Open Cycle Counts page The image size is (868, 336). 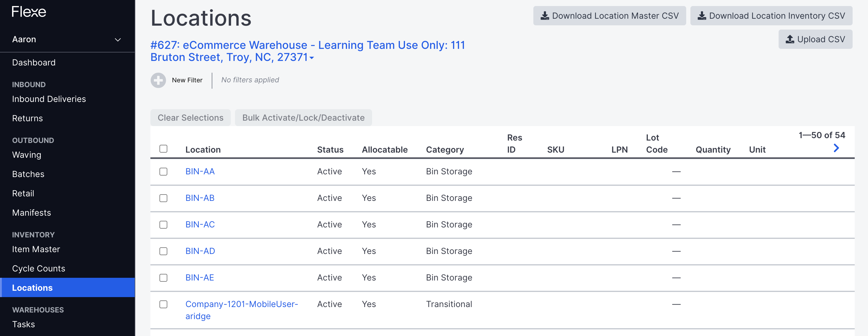tap(38, 268)
